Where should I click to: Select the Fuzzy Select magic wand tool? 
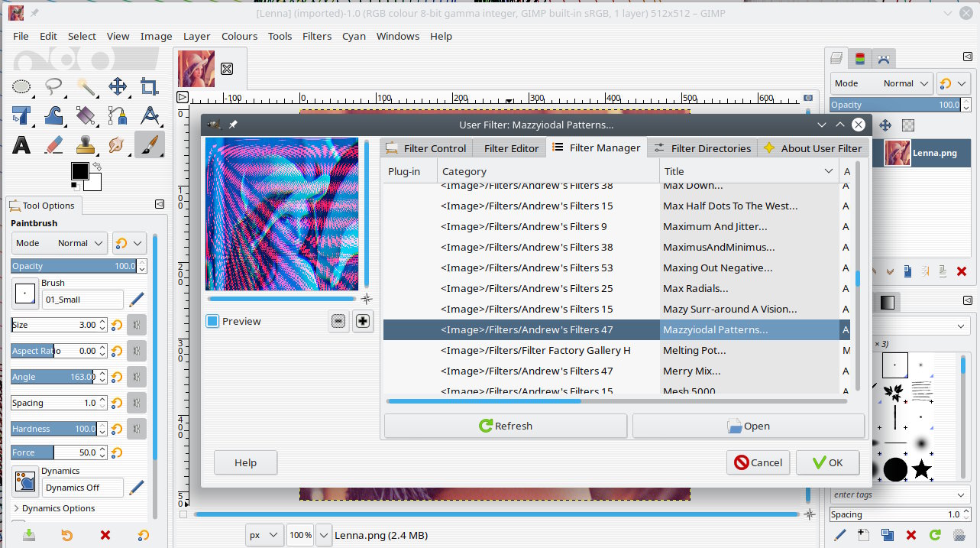[86, 86]
